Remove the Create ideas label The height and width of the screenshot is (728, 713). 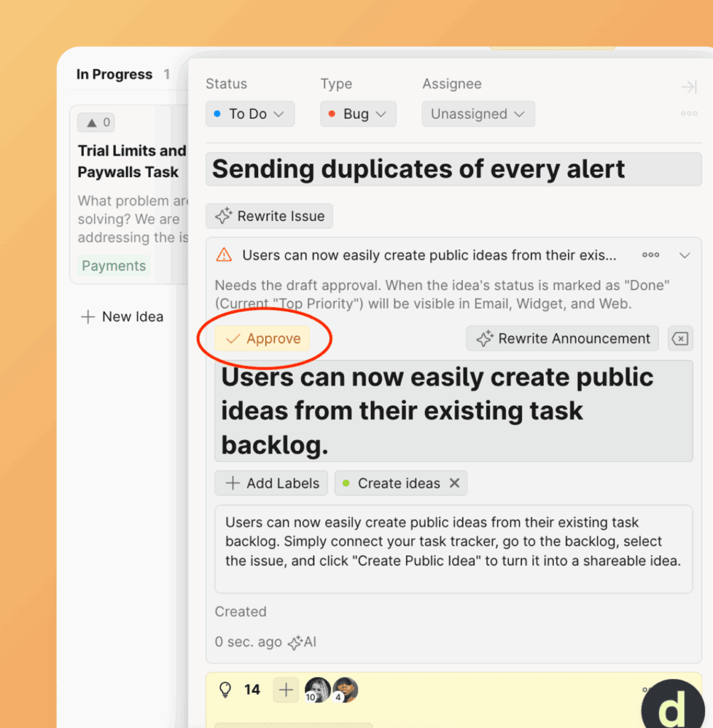point(455,483)
